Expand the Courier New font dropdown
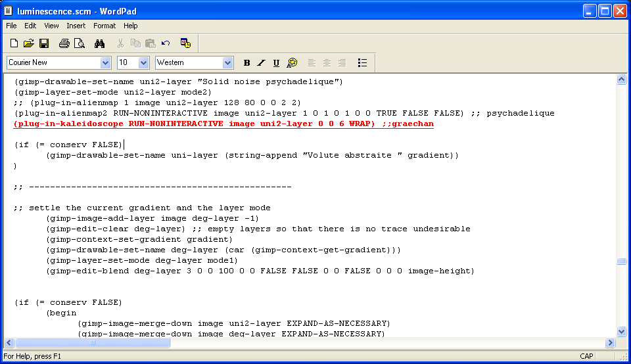Screen dimensions: 631x364 click(x=105, y=62)
